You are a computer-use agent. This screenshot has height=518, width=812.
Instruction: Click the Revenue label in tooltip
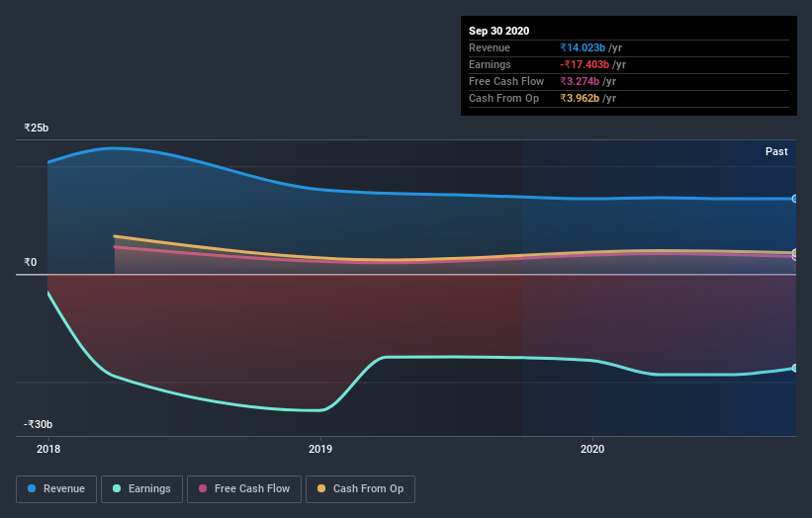pos(490,47)
